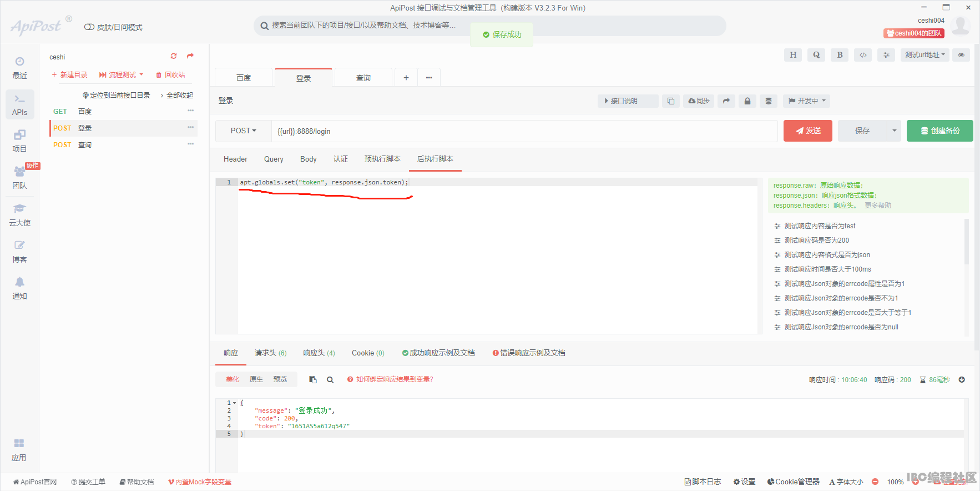980x491 pixels.
Task: Click the refresh icon in ceshi panel
Action: 174,56
